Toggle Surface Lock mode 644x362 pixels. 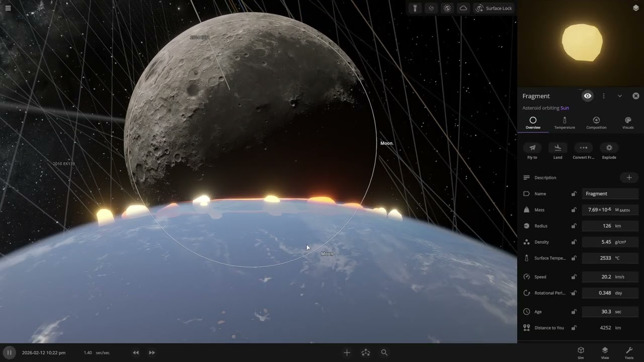tap(494, 8)
